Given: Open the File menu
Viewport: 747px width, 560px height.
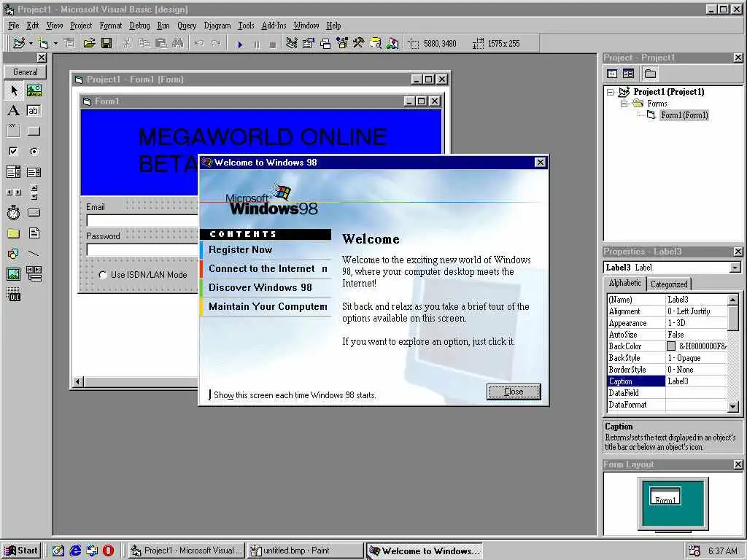Looking at the screenshot, I should point(14,26).
